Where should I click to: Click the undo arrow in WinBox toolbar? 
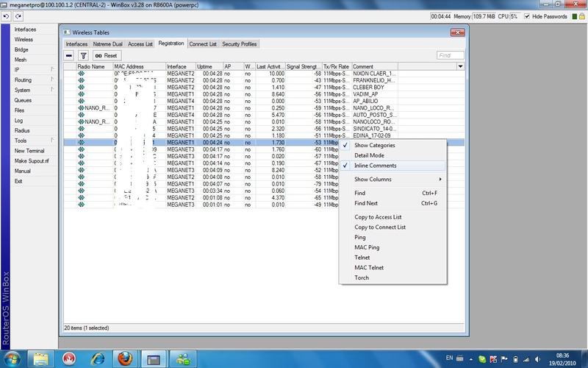[6, 16]
